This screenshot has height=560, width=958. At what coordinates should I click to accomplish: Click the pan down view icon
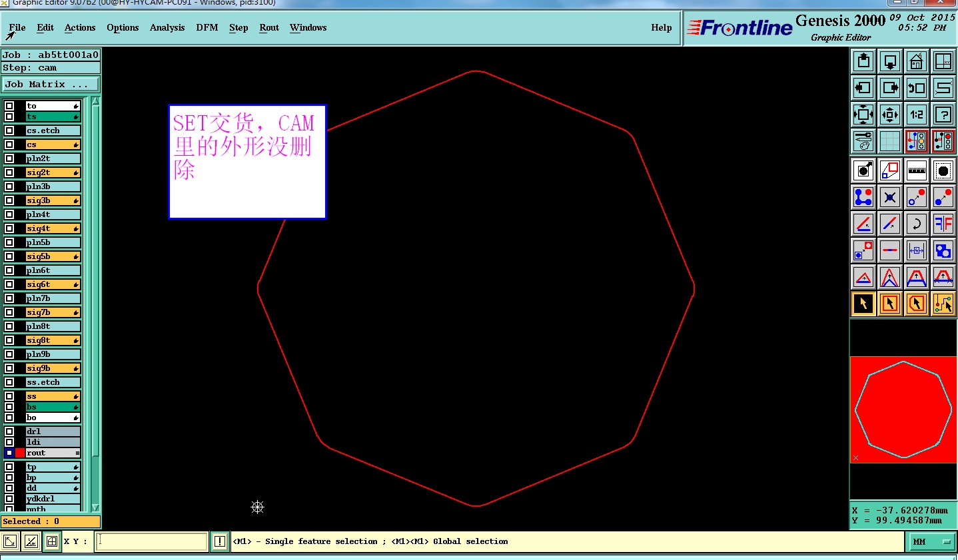pyautogui.click(x=890, y=61)
